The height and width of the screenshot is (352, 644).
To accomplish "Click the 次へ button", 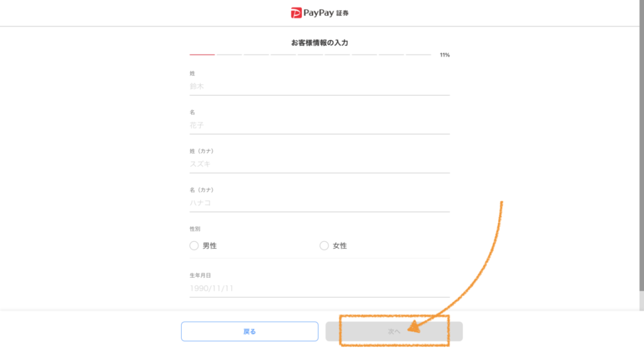I will [394, 331].
